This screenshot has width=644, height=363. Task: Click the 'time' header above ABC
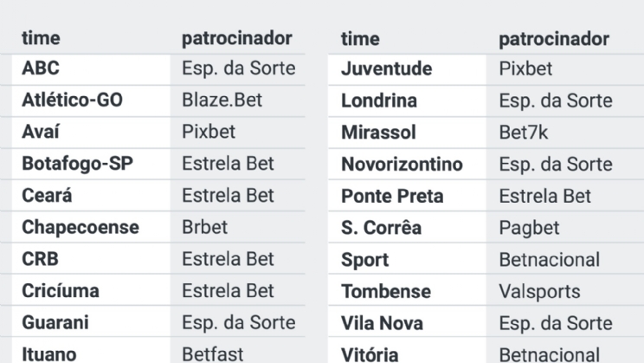tap(41, 38)
